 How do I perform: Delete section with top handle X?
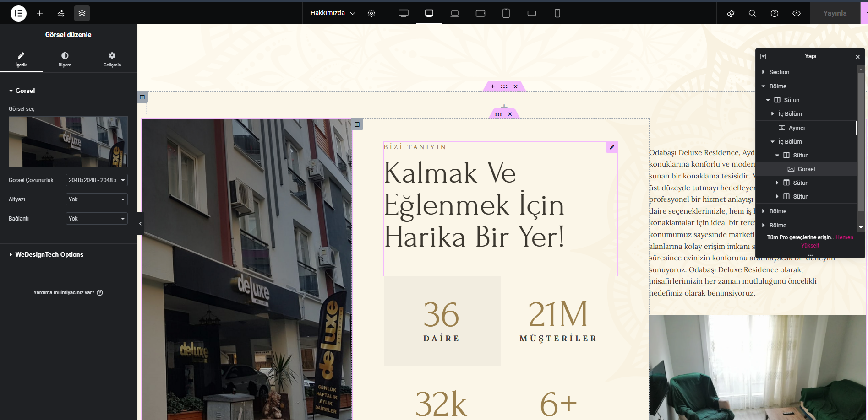pyautogui.click(x=515, y=86)
